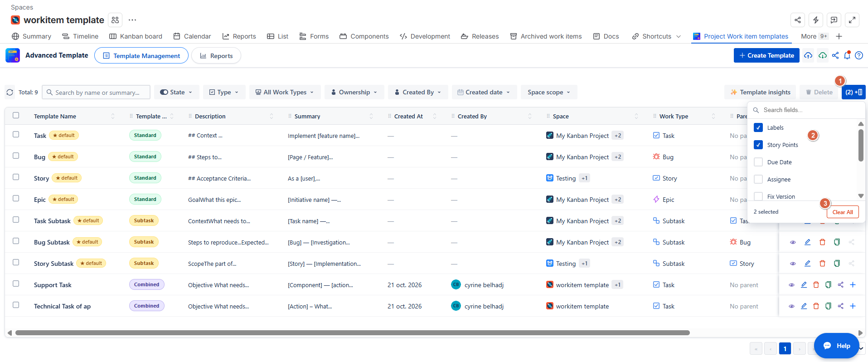The image size is (868, 362).
Task: Delete the Bug Subtask row via trash icon
Action: pos(822,242)
